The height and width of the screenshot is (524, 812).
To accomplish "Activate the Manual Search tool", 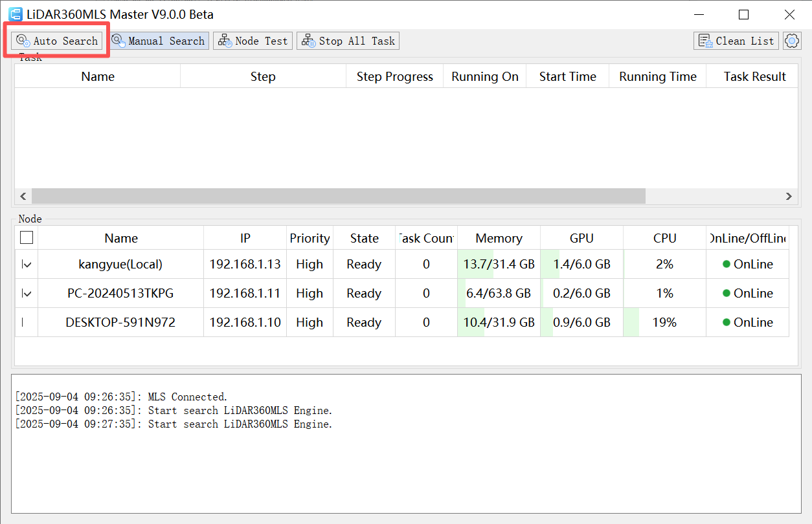I will tap(159, 41).
